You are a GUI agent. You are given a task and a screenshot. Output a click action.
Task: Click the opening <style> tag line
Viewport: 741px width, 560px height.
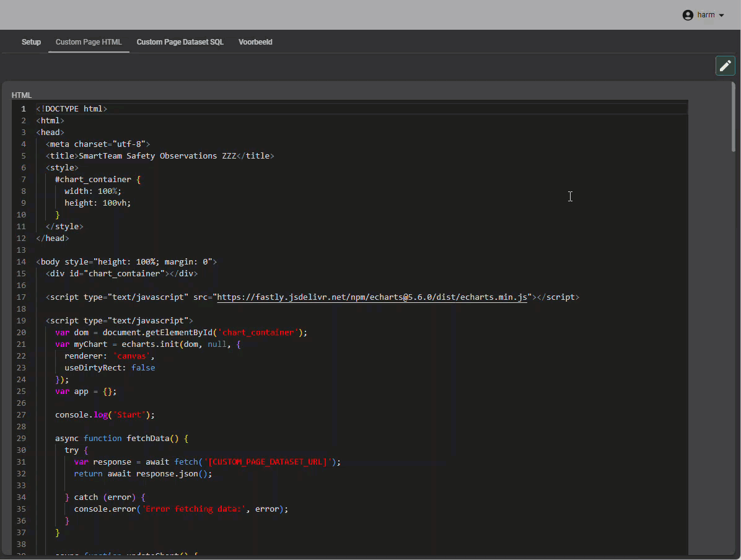pyautogui.click(x=62, y=168)
